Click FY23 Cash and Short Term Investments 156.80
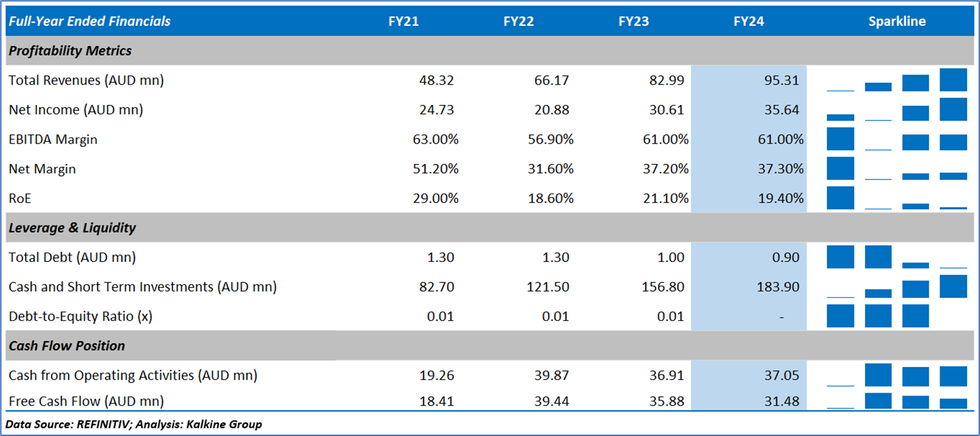Image resolution: width=980 pixels, height=436 pixels. 662,287
